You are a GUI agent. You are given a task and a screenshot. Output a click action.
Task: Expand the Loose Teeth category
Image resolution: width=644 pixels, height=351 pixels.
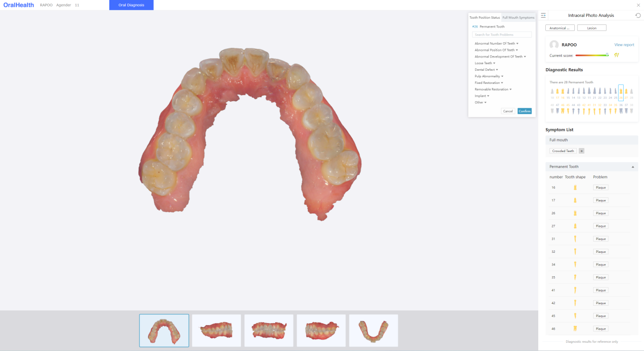click(485, 63)
